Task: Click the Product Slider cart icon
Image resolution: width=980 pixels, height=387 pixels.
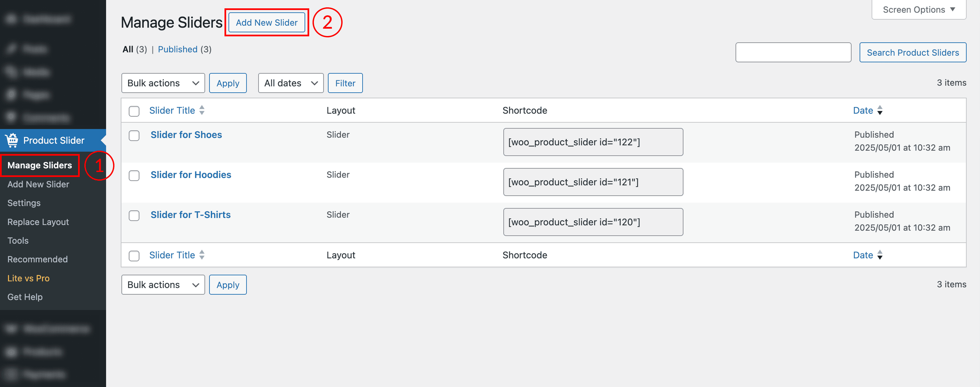Action: tap(12, 140)
